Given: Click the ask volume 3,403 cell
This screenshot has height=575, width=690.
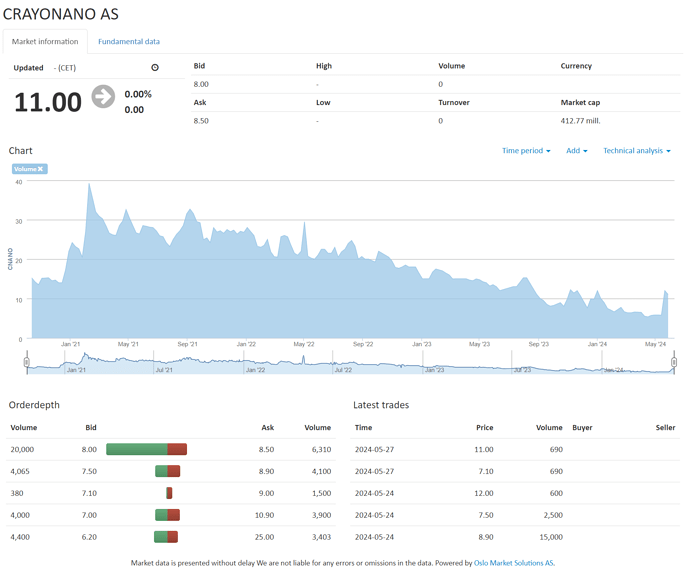Looking at the screenshot, I should tap(321, 537).
